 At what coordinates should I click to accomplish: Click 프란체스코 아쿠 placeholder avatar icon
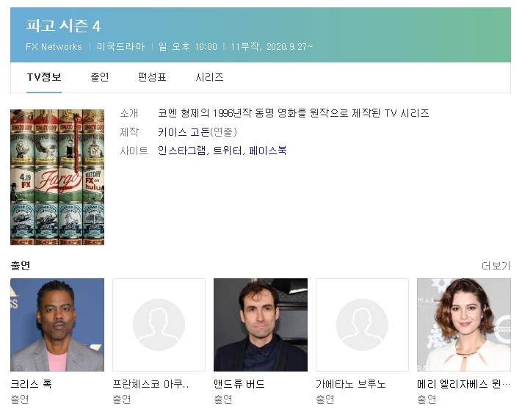click(x=159, y=325)
